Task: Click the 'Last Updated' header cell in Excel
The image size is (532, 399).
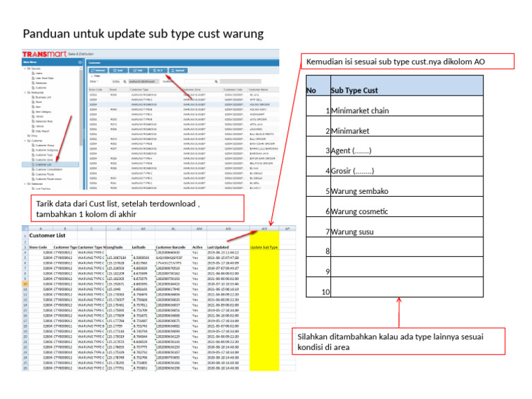Action: coord(228,247)
